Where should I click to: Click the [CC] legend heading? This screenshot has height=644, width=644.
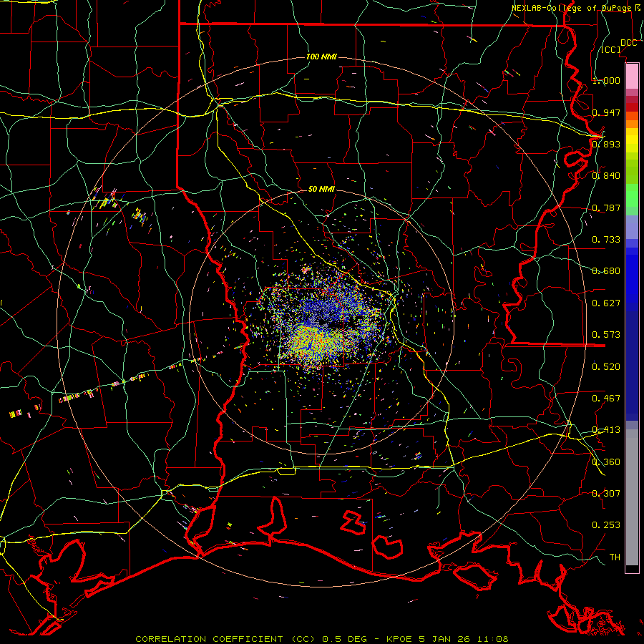(x=611, y=49)
